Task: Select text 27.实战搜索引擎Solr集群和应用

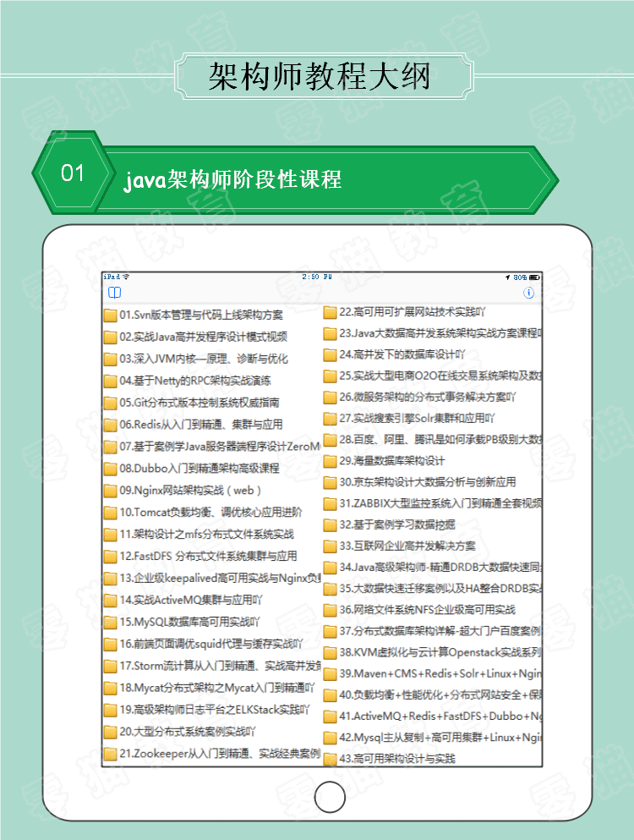Action: pyautogui.click(x=417, y=419)
